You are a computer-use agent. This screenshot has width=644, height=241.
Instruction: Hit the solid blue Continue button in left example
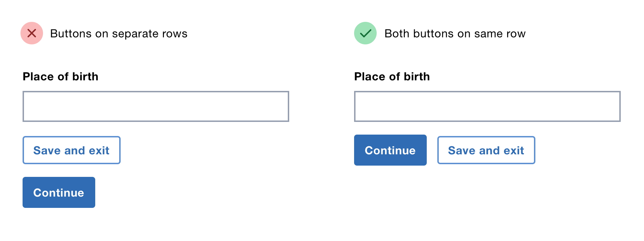point(59,192)
